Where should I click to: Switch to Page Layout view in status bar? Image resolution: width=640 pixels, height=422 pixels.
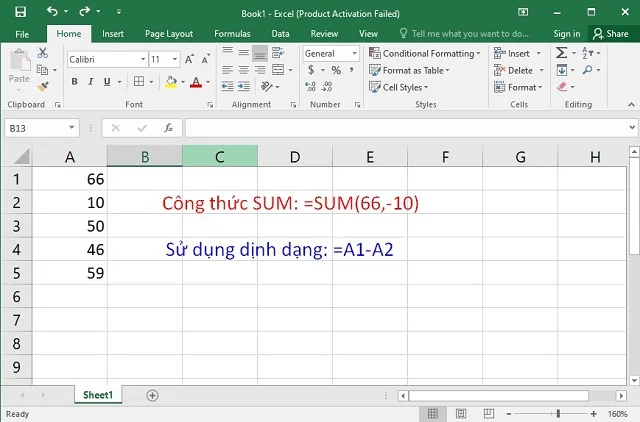click(x=461, y=414)
